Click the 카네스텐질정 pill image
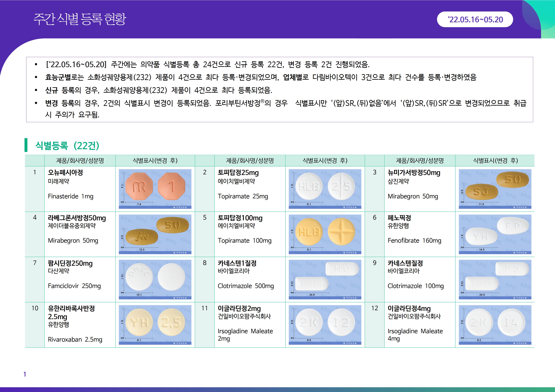 [x=495, y=279]
